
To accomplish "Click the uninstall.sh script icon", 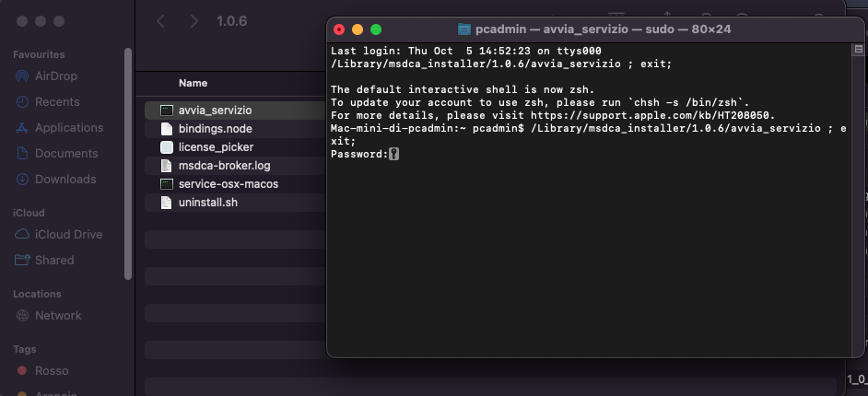I will click(x=167, y=203).
